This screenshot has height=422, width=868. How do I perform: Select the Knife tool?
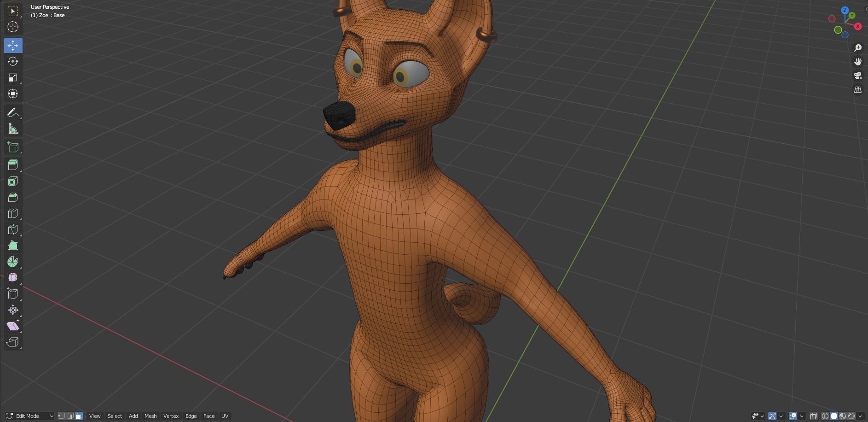[13, 229]
